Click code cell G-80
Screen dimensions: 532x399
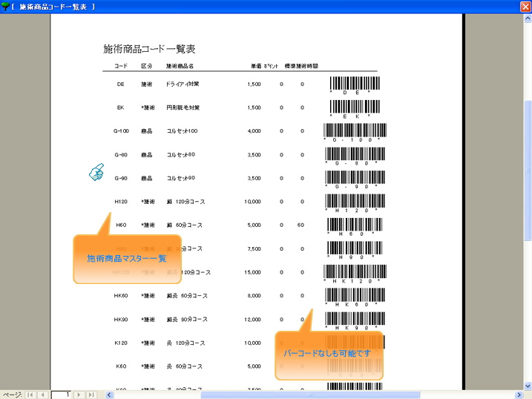pos(121,155)
